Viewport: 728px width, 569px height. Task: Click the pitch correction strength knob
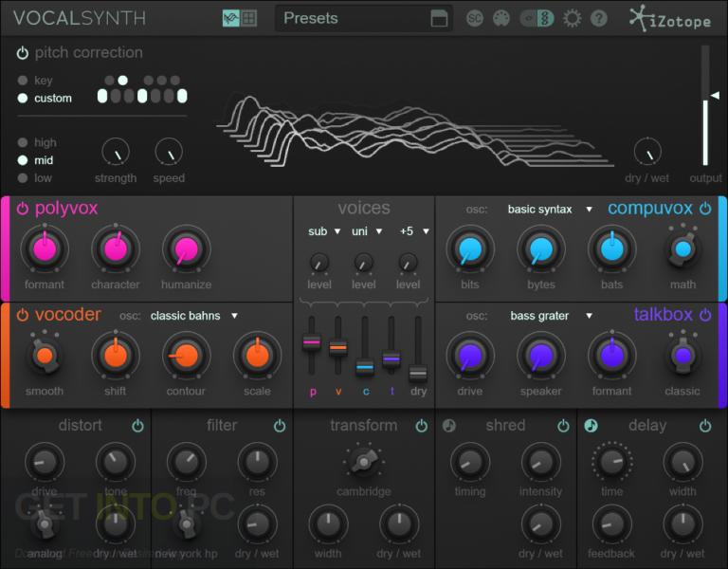116,152
